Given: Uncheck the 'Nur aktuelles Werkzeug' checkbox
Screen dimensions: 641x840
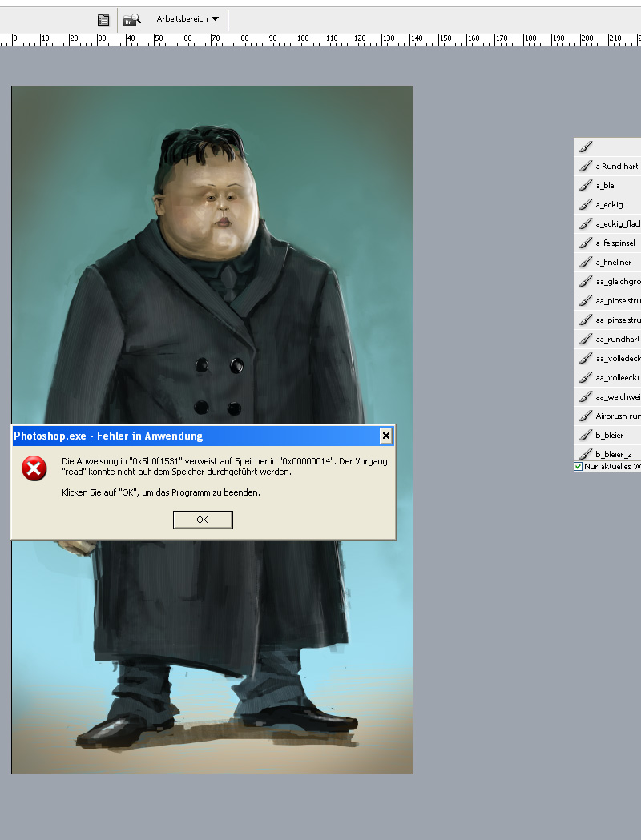Looking at the screenshot, I should click(x=579, y=466).
